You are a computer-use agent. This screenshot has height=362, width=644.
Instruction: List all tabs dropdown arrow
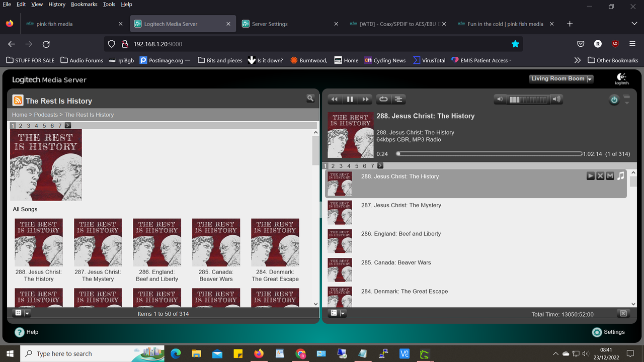634,24
